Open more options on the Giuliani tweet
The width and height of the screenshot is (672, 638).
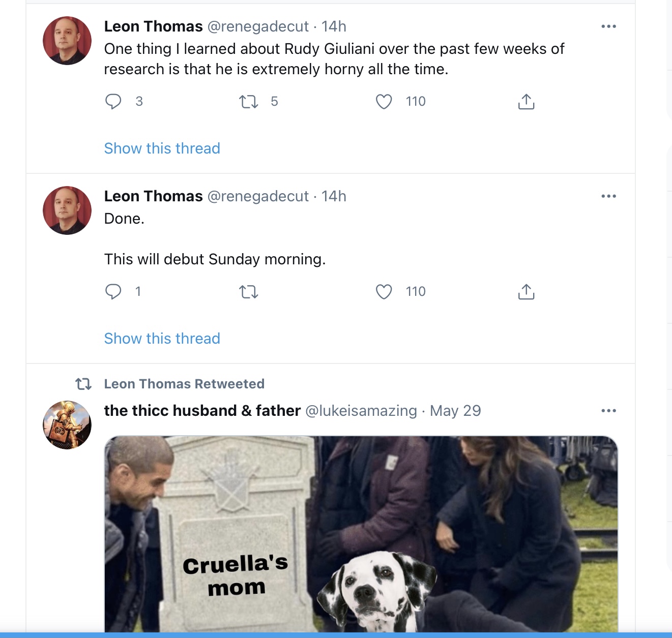coord(608,26)
